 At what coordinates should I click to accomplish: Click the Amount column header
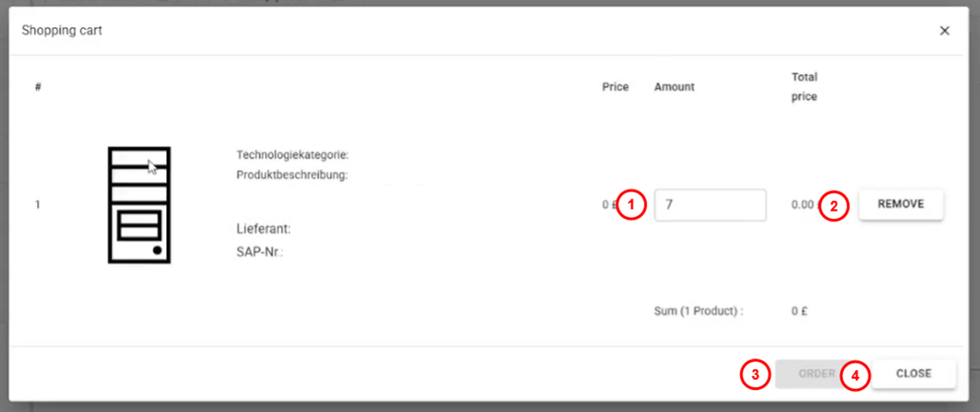[x=674, y=87]
